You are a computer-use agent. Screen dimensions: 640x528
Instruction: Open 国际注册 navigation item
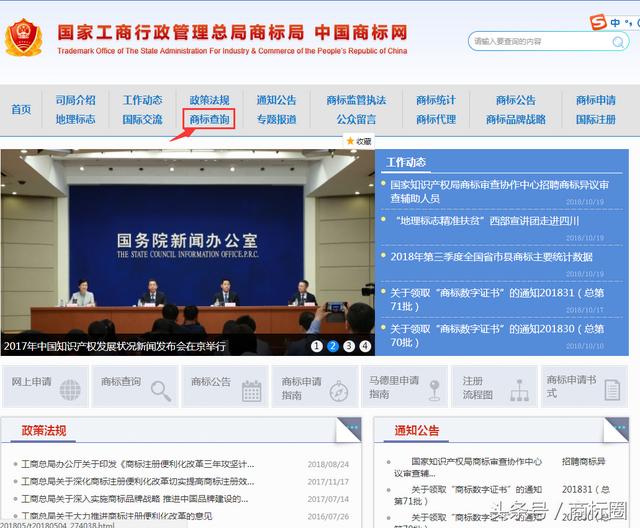click(x=596, y=119)
